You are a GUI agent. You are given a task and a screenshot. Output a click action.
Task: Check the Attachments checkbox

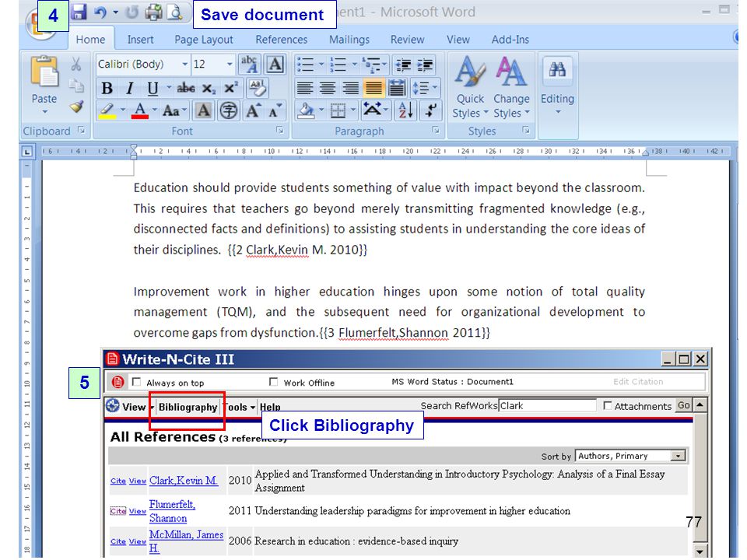tap(608, 405)
